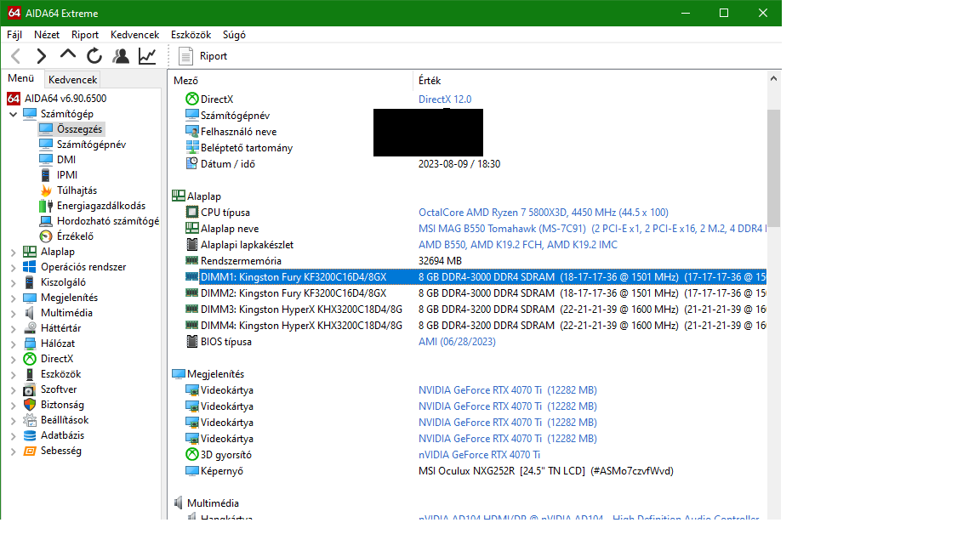Image resolution: width=980 pixels, height=551 pixels.
Task: Select DMI in the tree
Action: 66,160
